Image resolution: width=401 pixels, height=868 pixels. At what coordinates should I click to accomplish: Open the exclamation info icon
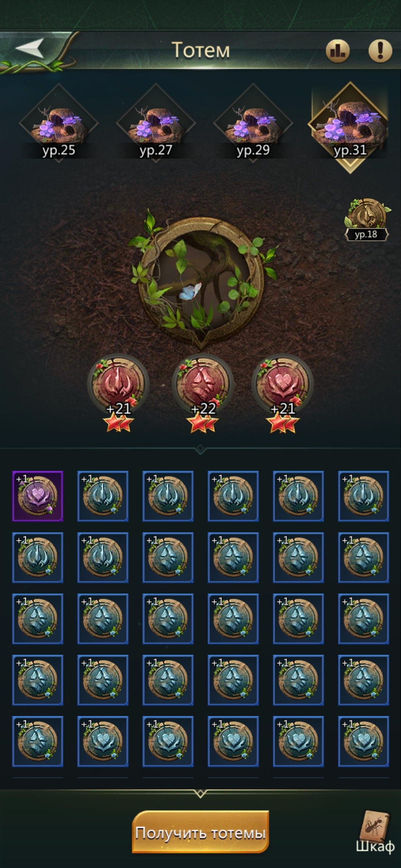point(380,50)
